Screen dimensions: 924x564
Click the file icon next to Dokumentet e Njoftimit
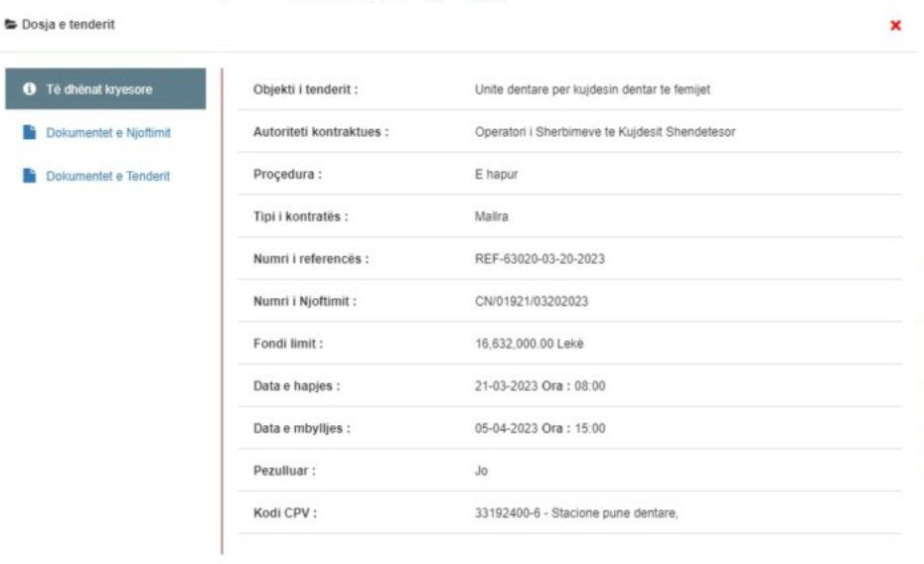pos(30,133)
